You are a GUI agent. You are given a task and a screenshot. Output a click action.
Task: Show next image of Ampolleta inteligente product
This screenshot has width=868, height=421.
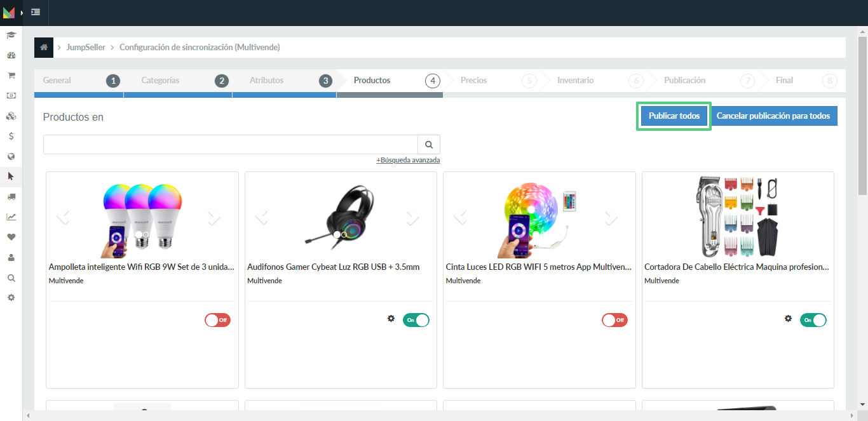point(214,218)
